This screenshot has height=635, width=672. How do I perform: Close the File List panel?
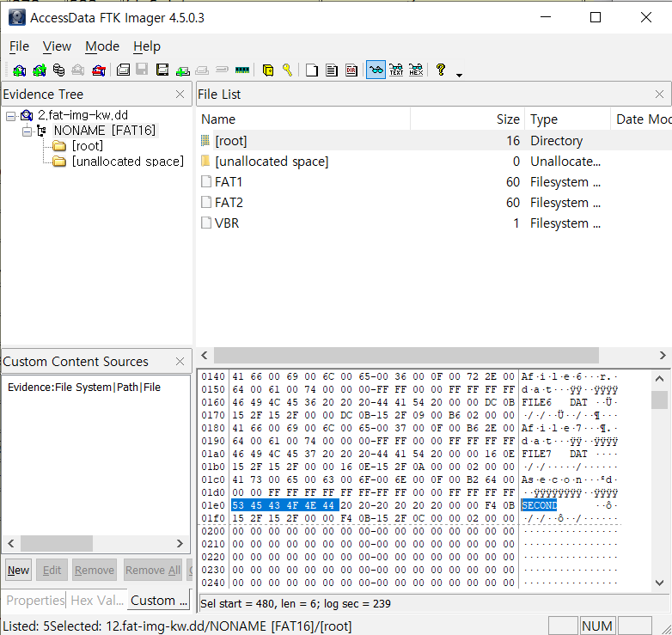[x=659, y=95]
